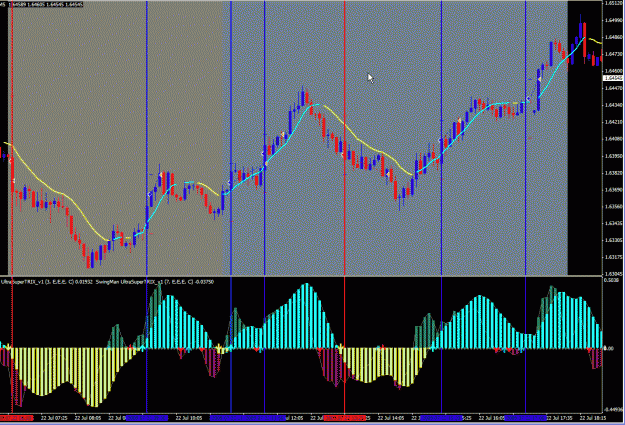Click the 1.64990 price level label

pos(614,20)
